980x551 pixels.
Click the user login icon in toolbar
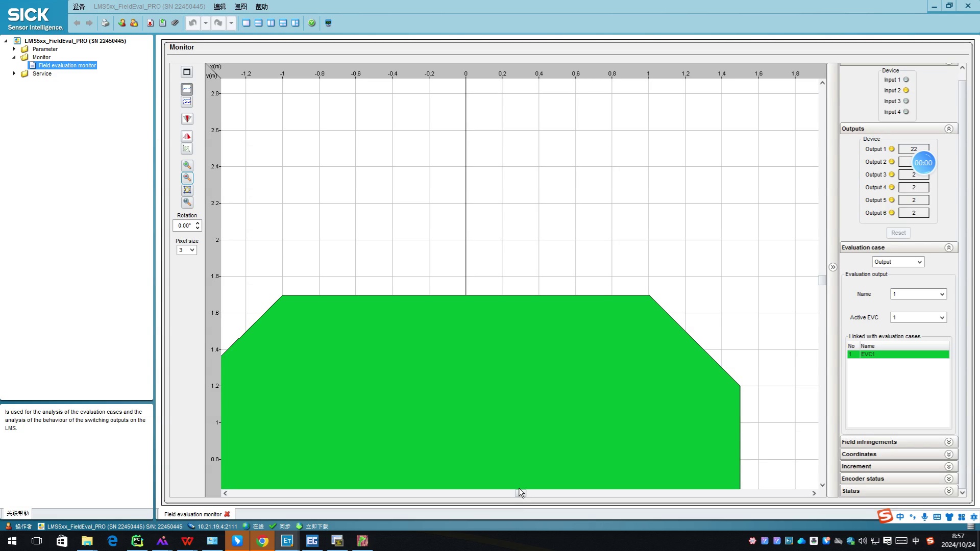click(121, 23)
